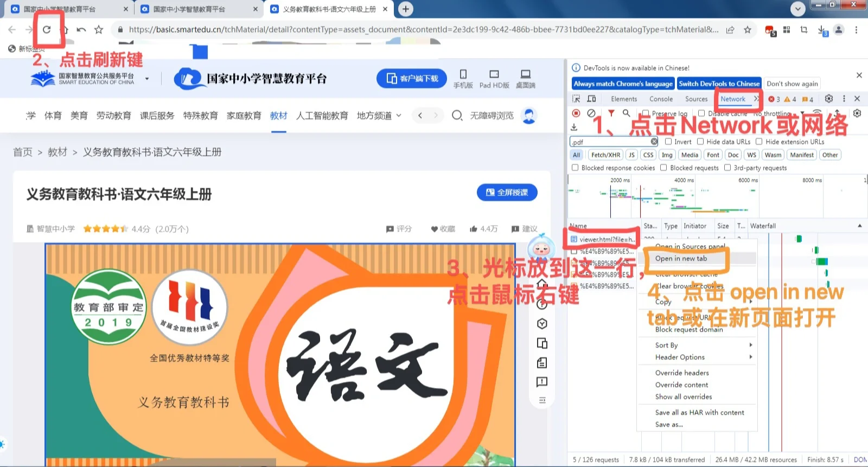Open the Chrome profile avatar
The width and height of the screenshot is (868, 467).
click(839, 30)
